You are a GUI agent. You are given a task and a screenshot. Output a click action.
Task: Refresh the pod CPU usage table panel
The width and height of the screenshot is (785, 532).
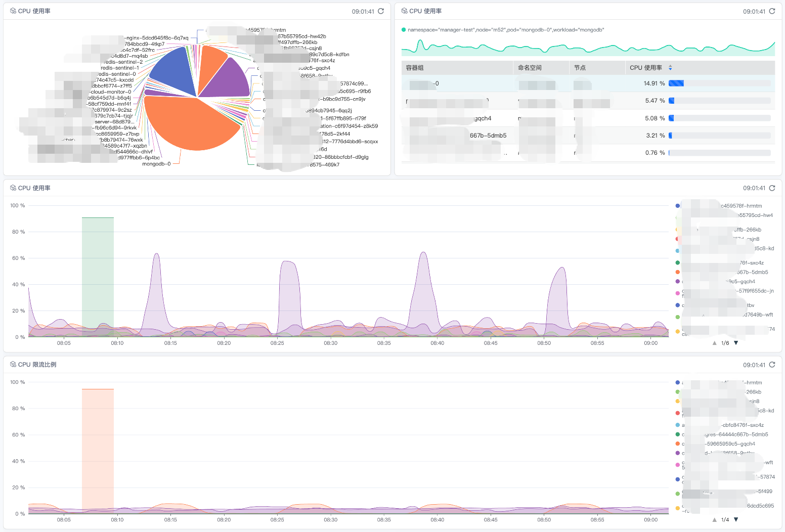(772, 11)
